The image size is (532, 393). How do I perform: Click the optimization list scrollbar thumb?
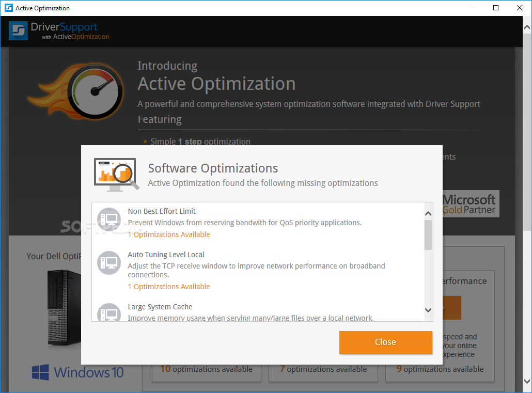[428, 235]
